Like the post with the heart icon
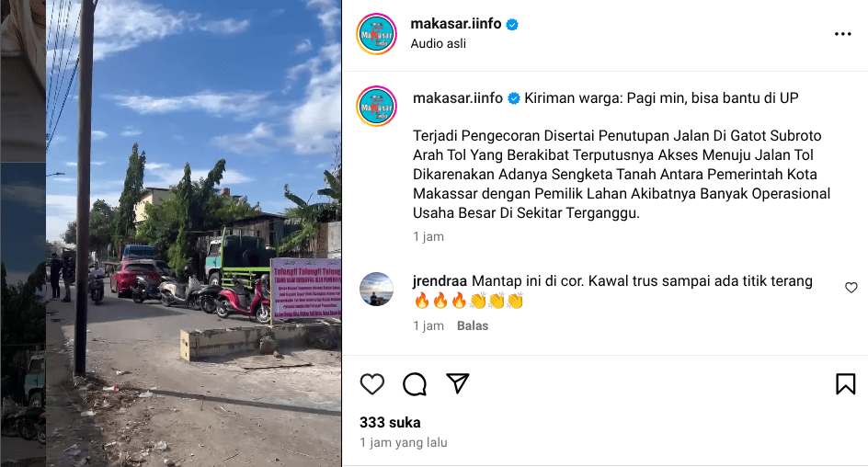Image resolution: width=868 pixels, height=467 pixels. click(372, 384)
